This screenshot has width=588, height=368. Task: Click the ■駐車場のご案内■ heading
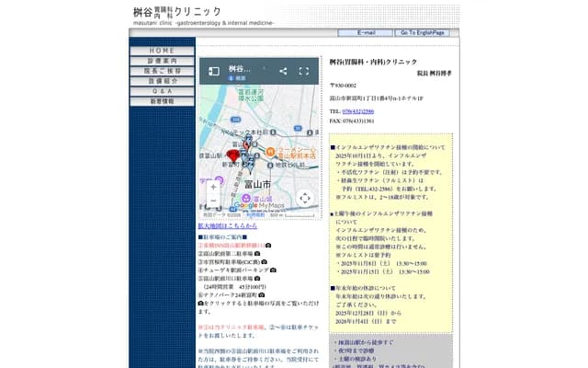222,237
